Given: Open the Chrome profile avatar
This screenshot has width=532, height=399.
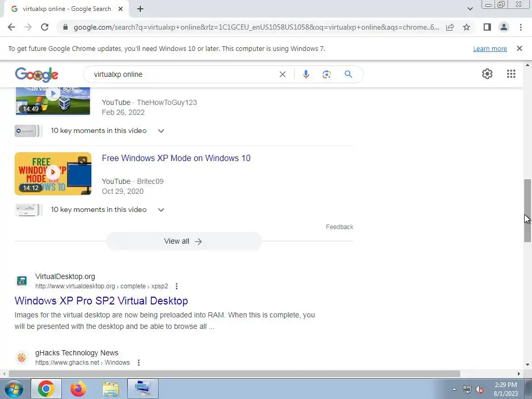Looking at the screenshot, I should pos(504,27).
